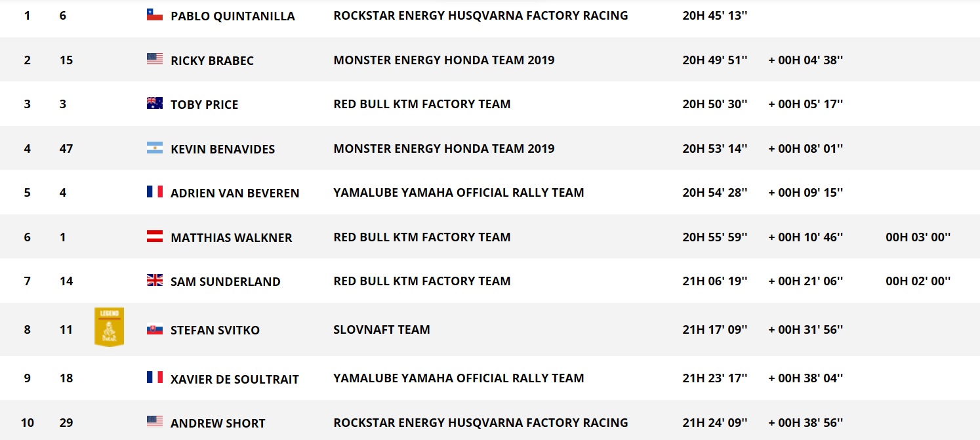Click Sam Sunderland's 00H 02' 00'' penalty
This screenshot has width=980, height=440.
[918, 281]
